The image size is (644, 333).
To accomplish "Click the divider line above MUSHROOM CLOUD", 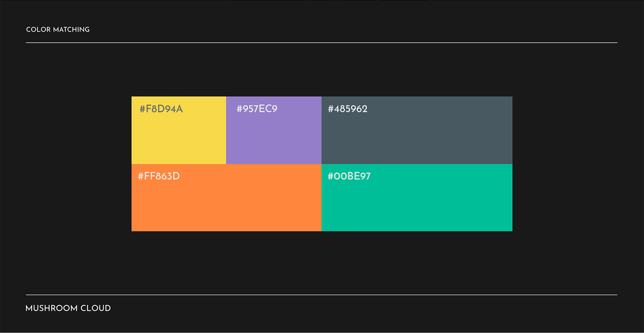I will tap(321, 295).
